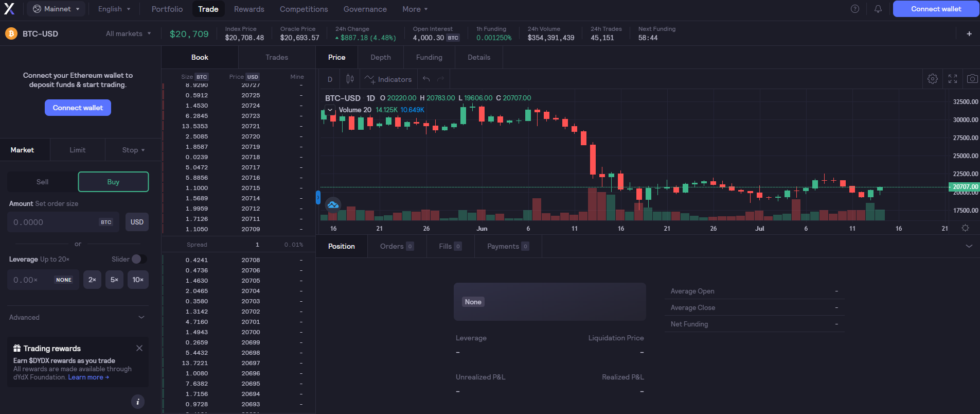The height and width of the screenshot is (414, 980).
Task: Open the Competitions page
Action: pyautogui.click(x=304, y=9)
